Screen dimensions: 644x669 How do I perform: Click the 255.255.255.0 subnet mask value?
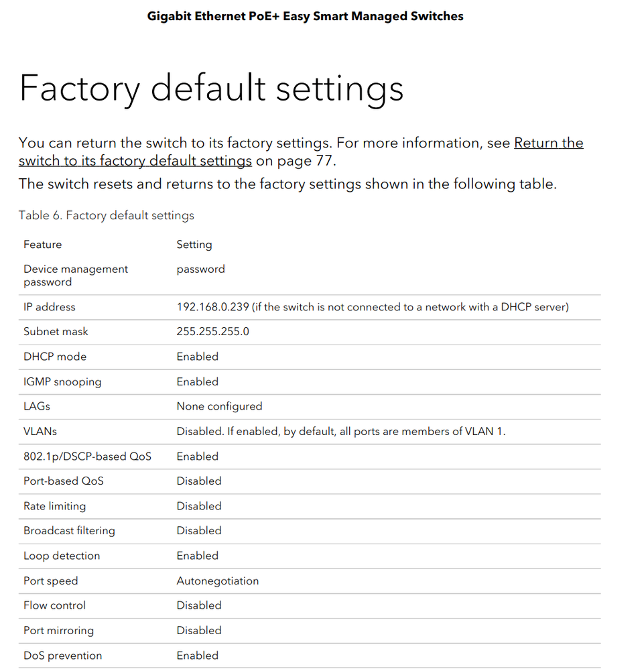[x=212, y=332]
